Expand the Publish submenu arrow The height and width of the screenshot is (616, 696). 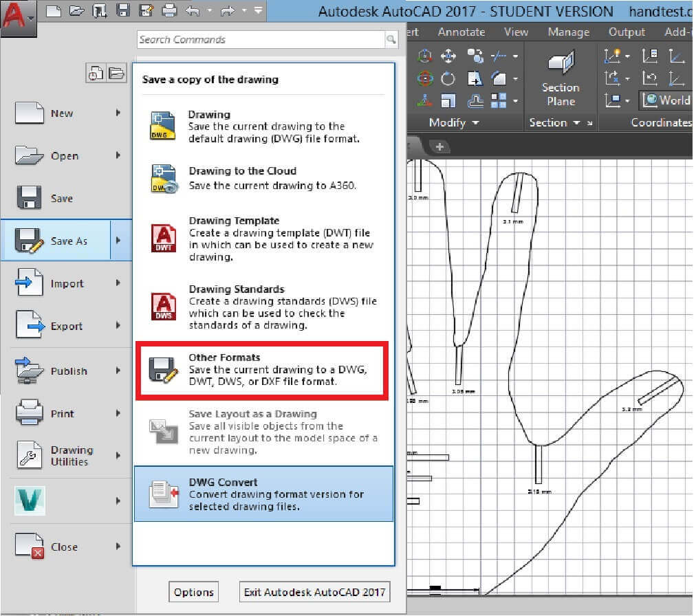coord(118,370)
